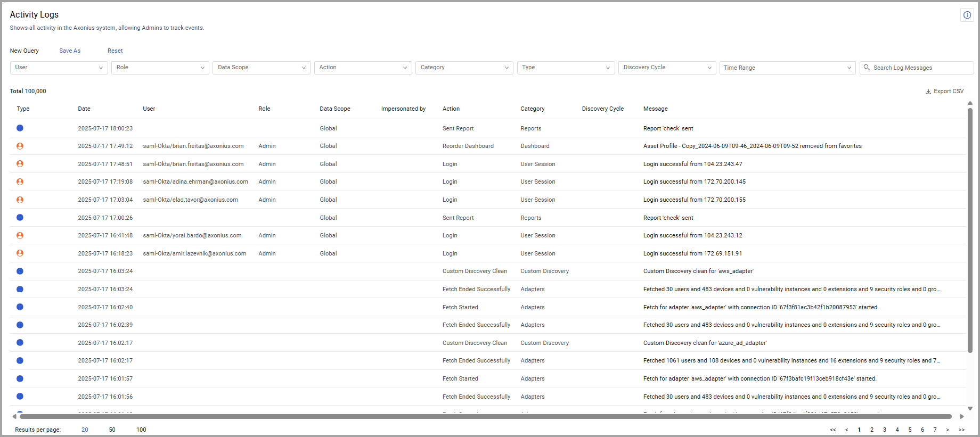
Task: Click the horizontal scrollbar of the table
Action: [x=485, y=417]
